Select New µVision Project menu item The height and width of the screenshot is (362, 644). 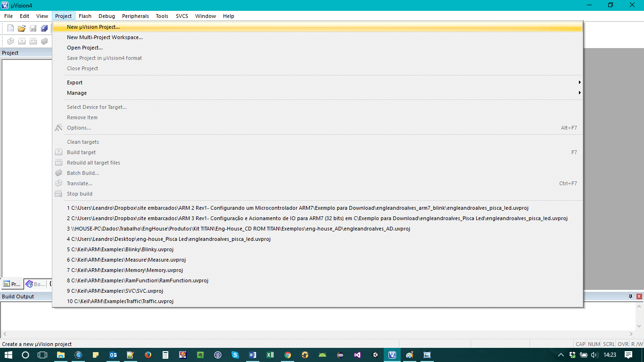click(x=93, y=27)
